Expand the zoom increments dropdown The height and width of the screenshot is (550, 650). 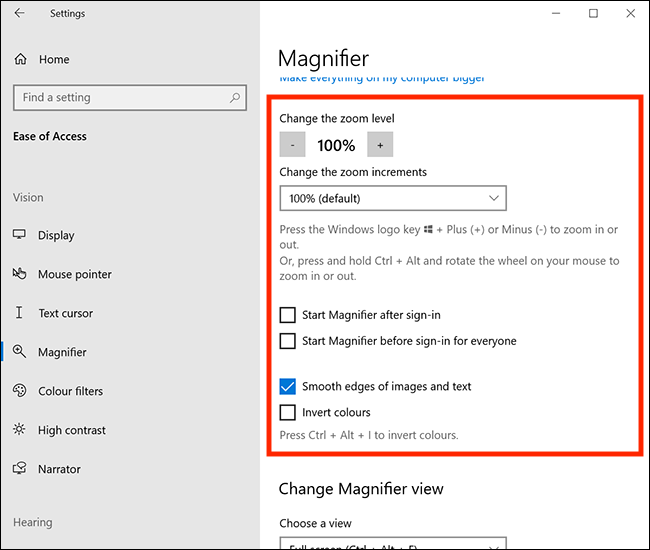click(x=393, y=198)
